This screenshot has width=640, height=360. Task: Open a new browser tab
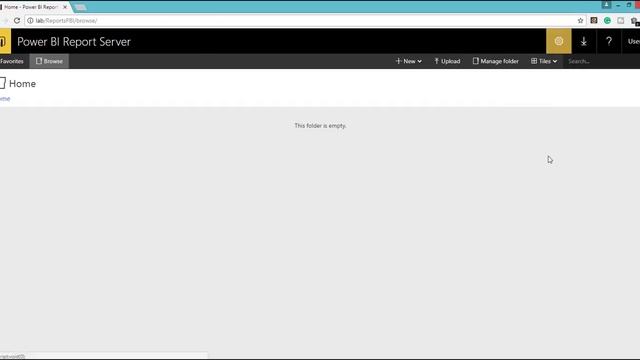click(80, 7)
